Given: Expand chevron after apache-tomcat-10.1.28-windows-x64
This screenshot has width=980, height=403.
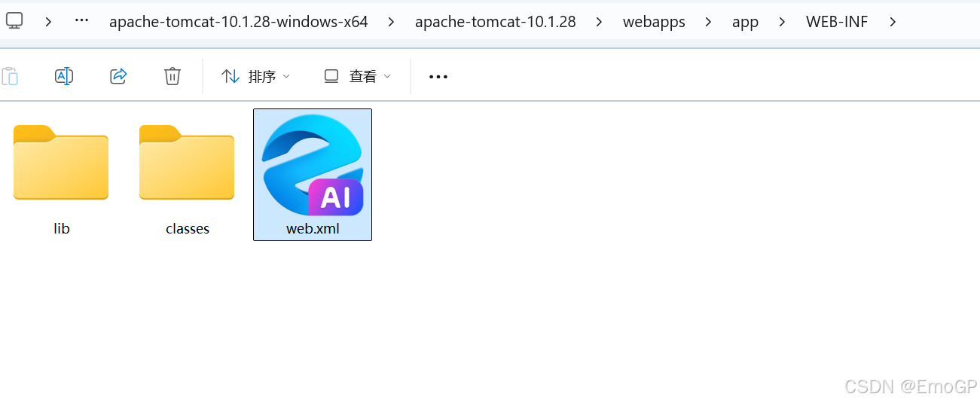Looking at the screenshot, I should [391, 22].
